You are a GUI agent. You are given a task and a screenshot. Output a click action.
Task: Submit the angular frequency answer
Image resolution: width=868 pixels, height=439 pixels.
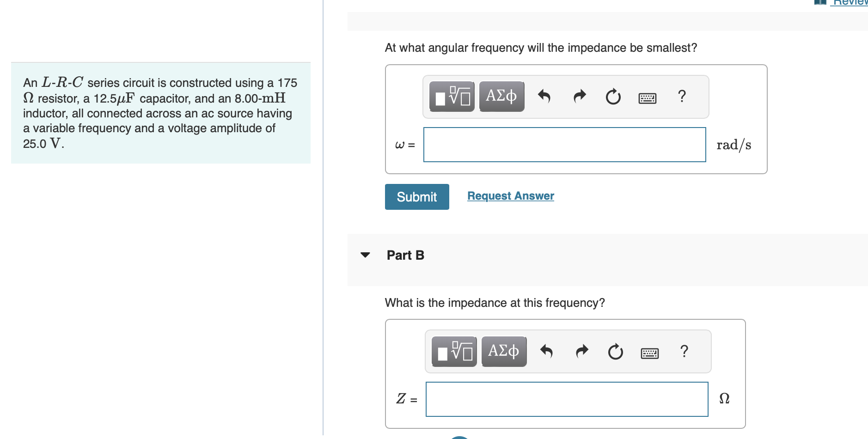point(416,196)
